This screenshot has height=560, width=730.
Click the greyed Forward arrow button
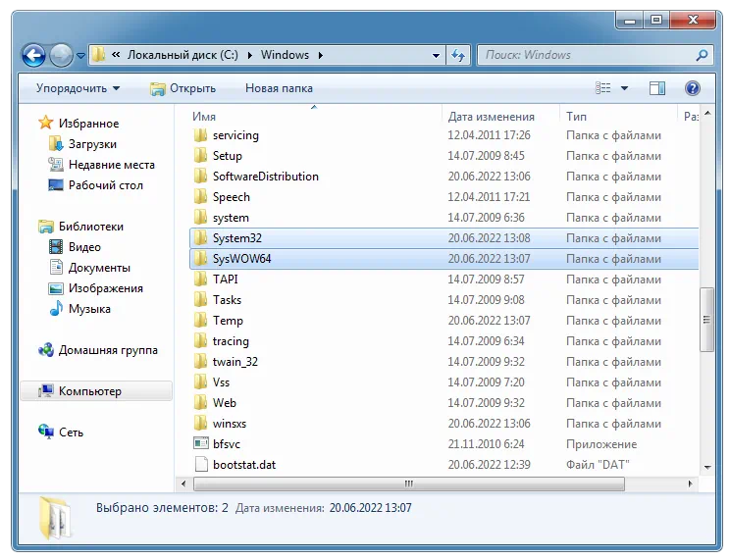click(61, 55)
